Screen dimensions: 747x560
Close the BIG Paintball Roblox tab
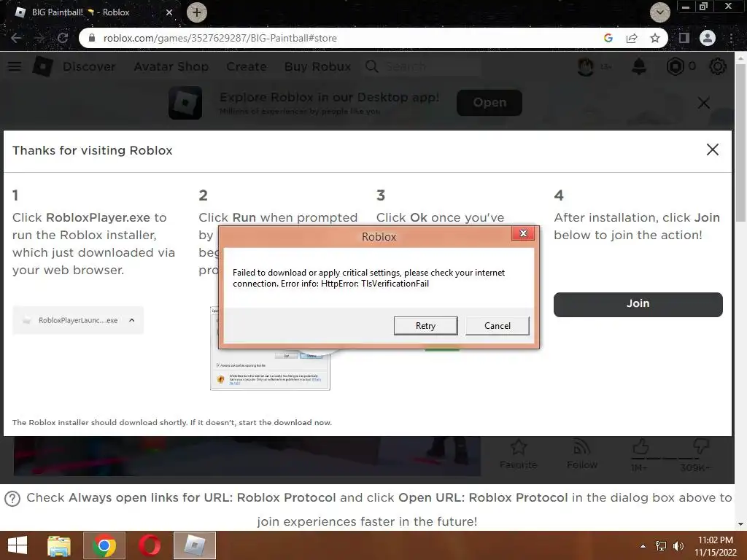[169, 12]
